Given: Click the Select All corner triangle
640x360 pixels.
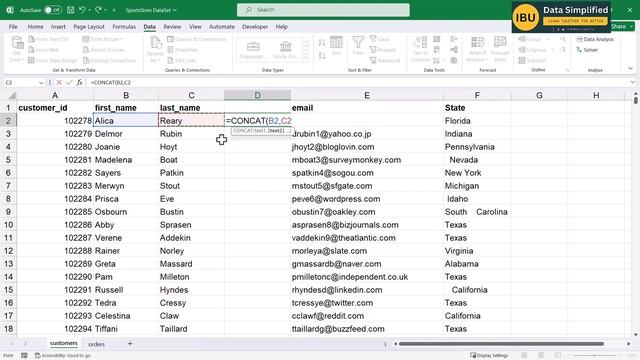Looking at the screenshot, I should (12, 96).
